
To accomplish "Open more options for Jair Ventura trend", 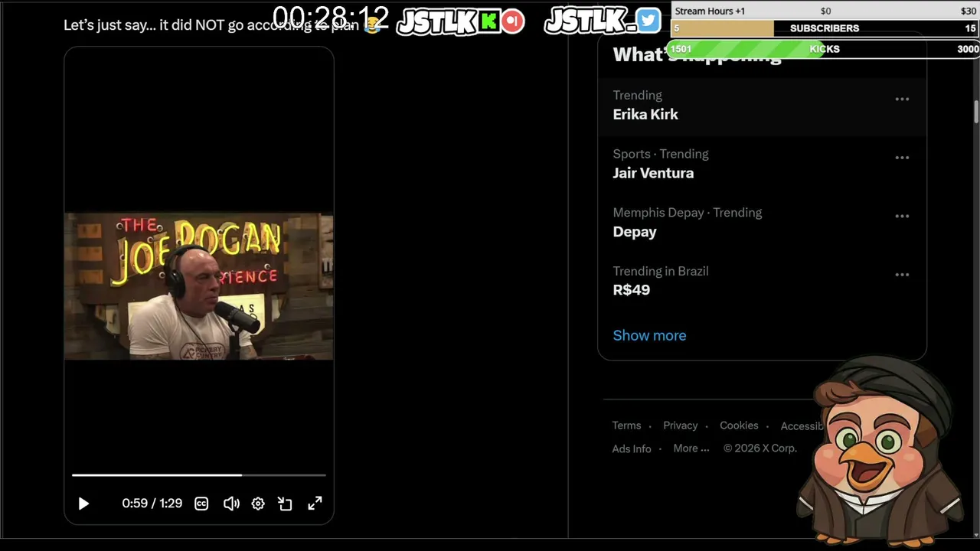I will [902, 158].
